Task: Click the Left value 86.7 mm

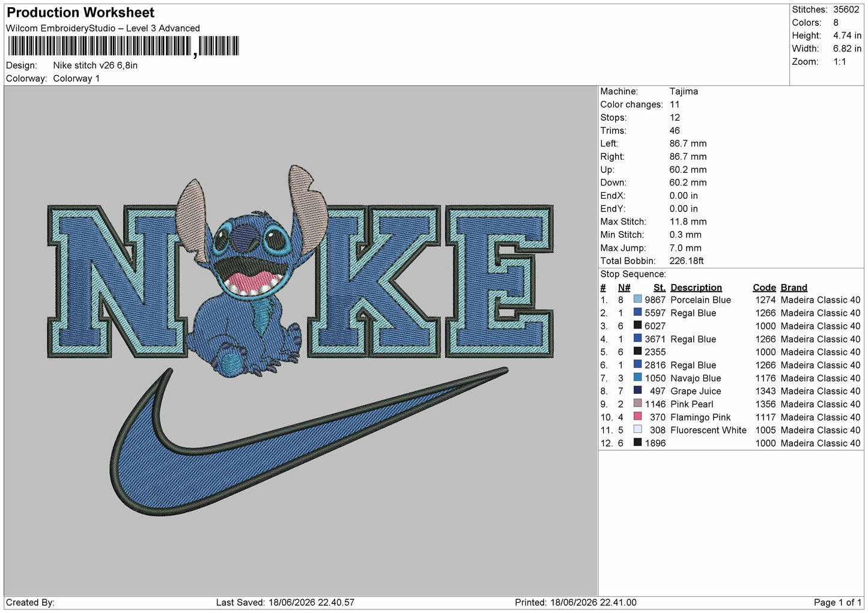Action: point(688,143)
